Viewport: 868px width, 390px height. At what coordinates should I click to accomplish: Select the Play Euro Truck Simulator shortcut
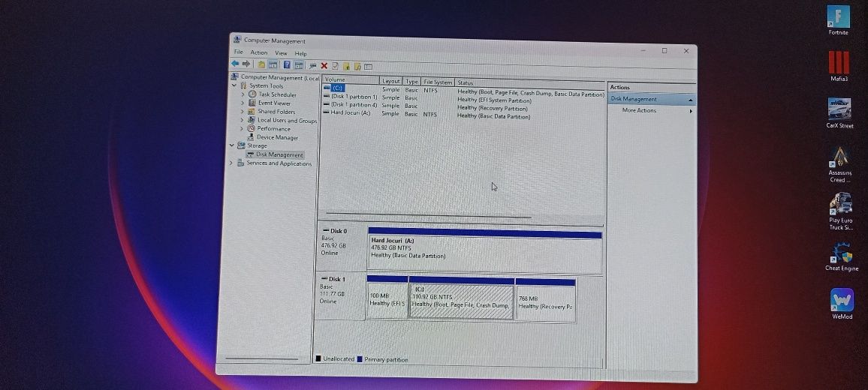841,211
